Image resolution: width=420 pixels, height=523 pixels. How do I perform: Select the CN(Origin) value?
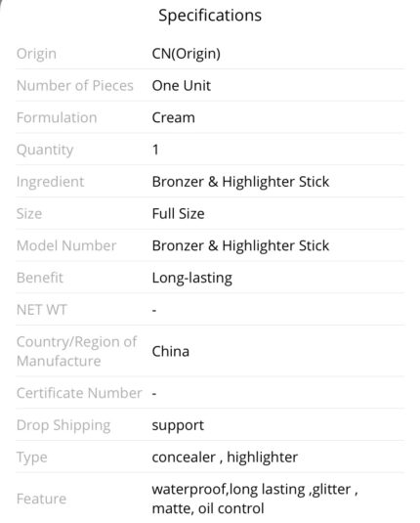click(186, 54)
